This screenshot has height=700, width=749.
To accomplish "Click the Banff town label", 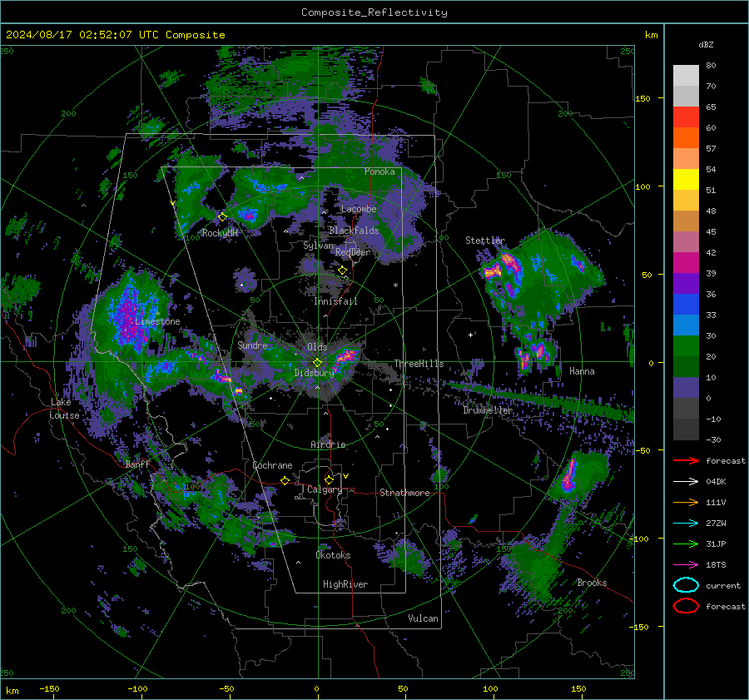I will point(137,464).
